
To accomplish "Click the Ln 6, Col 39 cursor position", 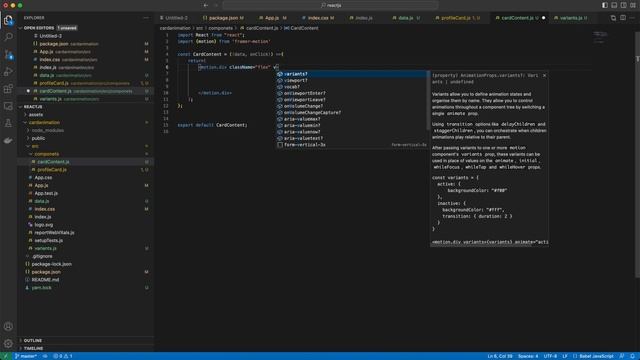I will (500, 356).
